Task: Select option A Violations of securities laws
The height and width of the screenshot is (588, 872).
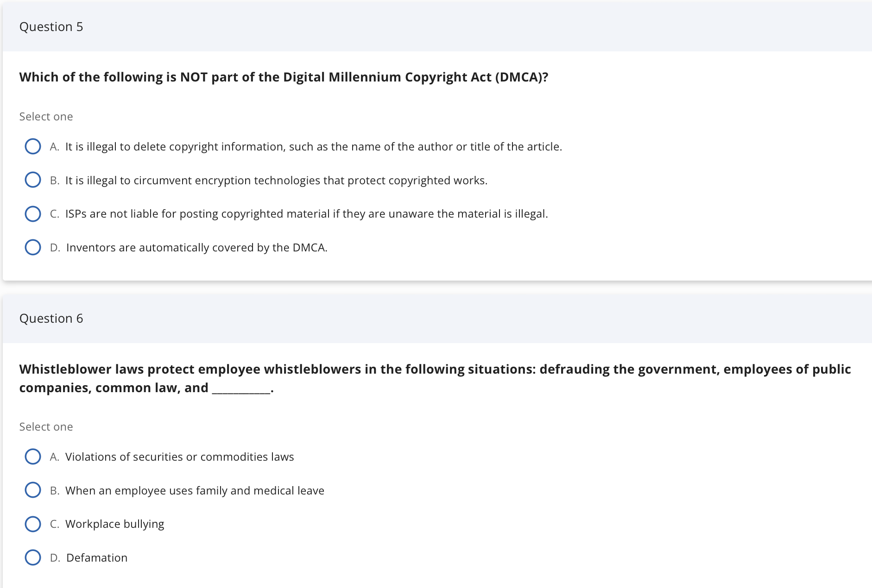Action: [x=33, y=457]
